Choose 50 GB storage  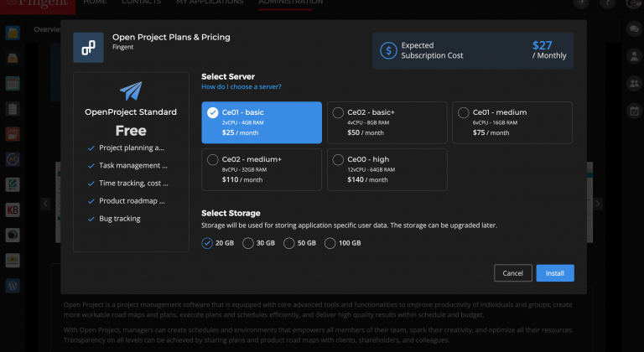[300, 243]
